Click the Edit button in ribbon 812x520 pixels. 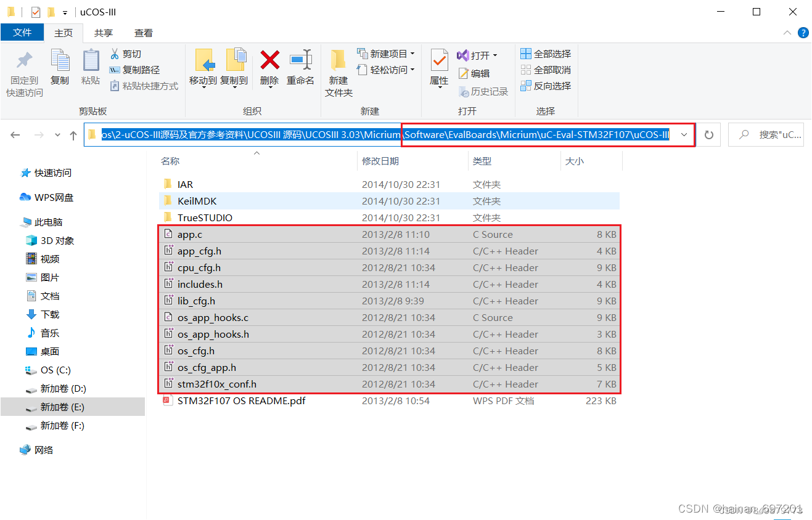[474, 73]
